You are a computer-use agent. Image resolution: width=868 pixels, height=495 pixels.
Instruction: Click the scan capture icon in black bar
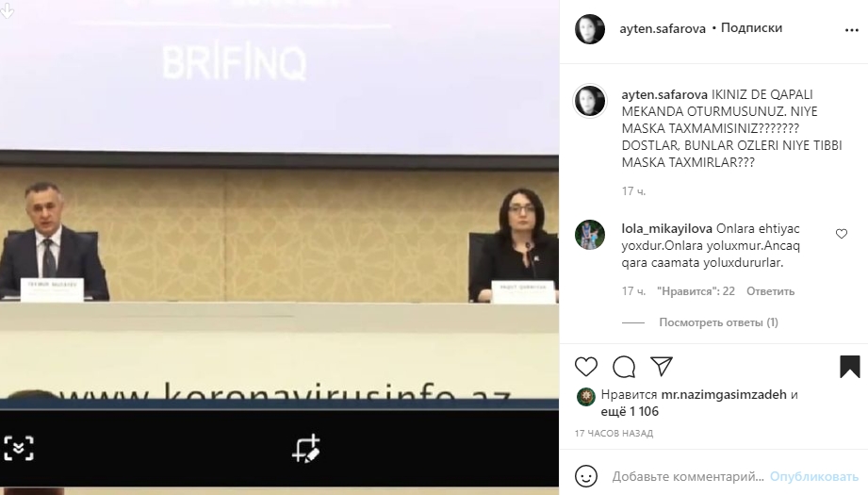point(19,449)
